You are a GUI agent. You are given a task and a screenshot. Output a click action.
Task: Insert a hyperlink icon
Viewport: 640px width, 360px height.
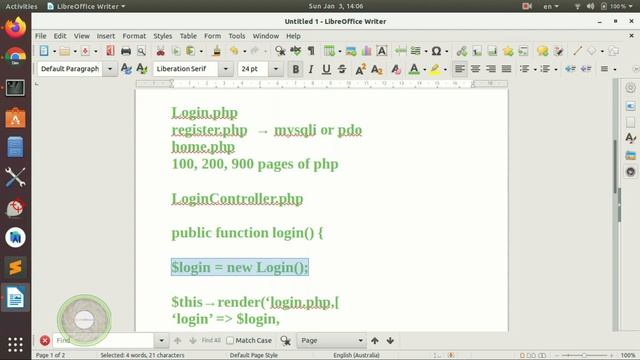click(462, 51)
